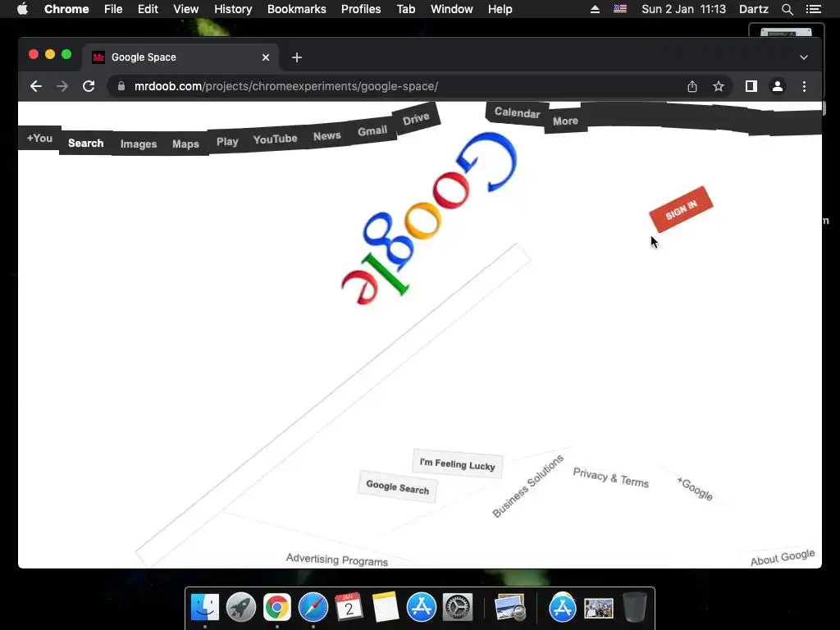
Task: Open the Tab menu
Action: [405, 9]
